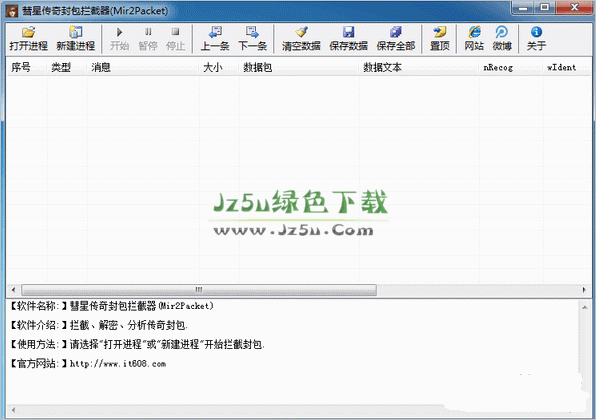Maximize the Mir2Packet window
This screenshot has width=596, height=420.
click(x=545, y=8)
